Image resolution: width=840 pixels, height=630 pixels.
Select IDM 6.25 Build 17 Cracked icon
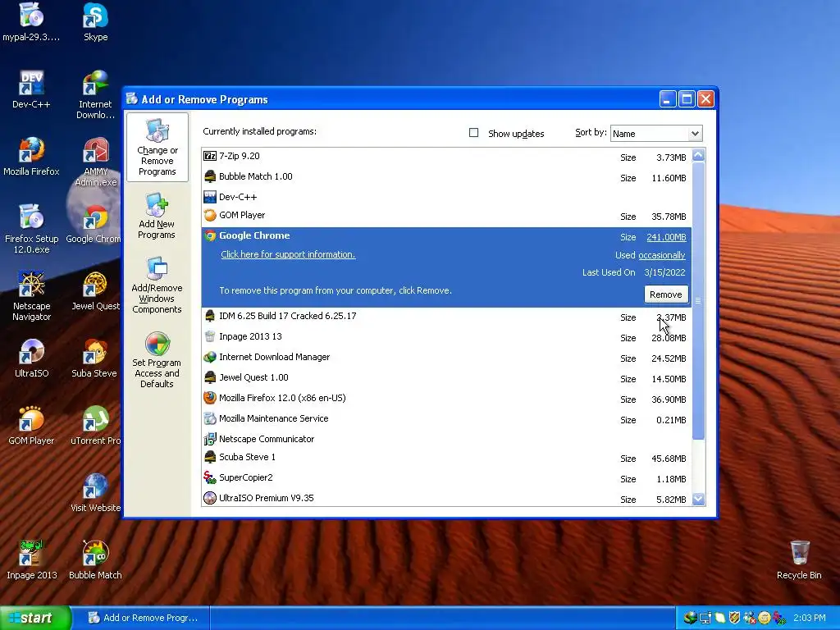[x=210, y=316]
